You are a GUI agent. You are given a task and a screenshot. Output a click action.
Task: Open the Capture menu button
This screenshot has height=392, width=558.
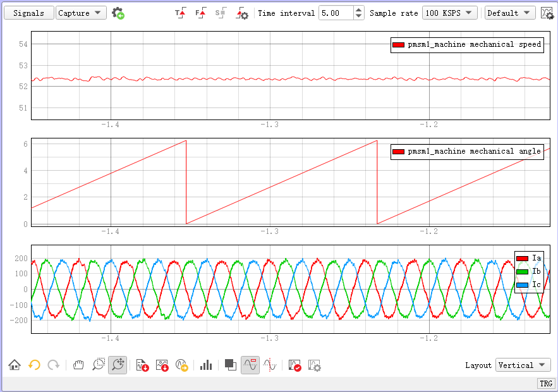coord(81,13)
